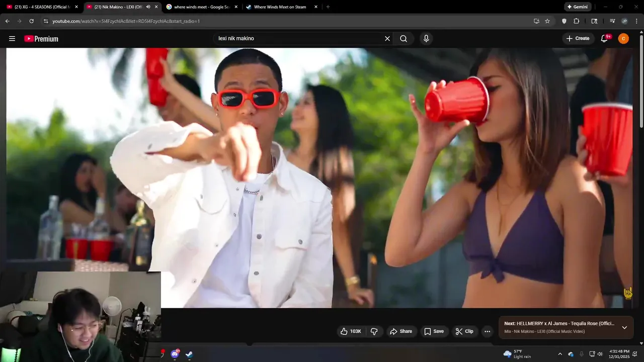Clear the search query with the X
Screen dimensions: 644x362
pos(387,39)
